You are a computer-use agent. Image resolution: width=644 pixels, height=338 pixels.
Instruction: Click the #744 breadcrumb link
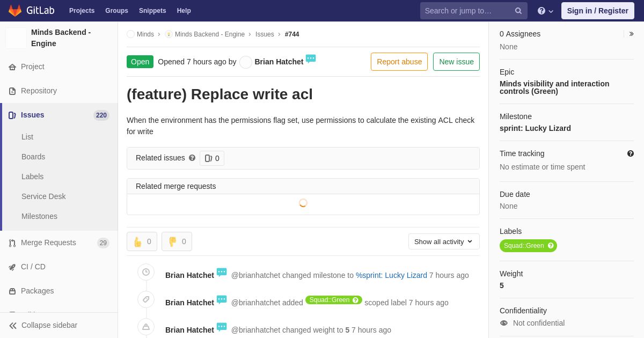point(292,34)
